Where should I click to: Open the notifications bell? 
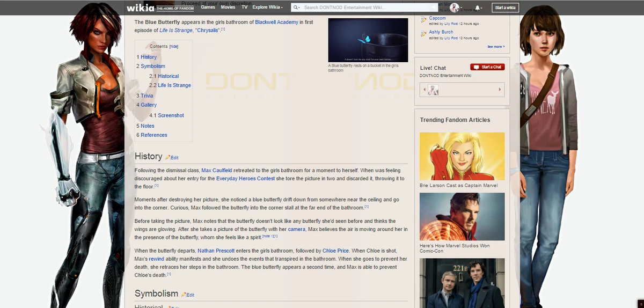click(x=478, y=8)
